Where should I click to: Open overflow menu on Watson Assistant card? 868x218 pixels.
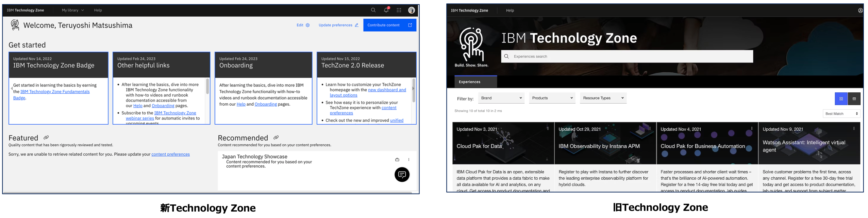pos(853,128)
